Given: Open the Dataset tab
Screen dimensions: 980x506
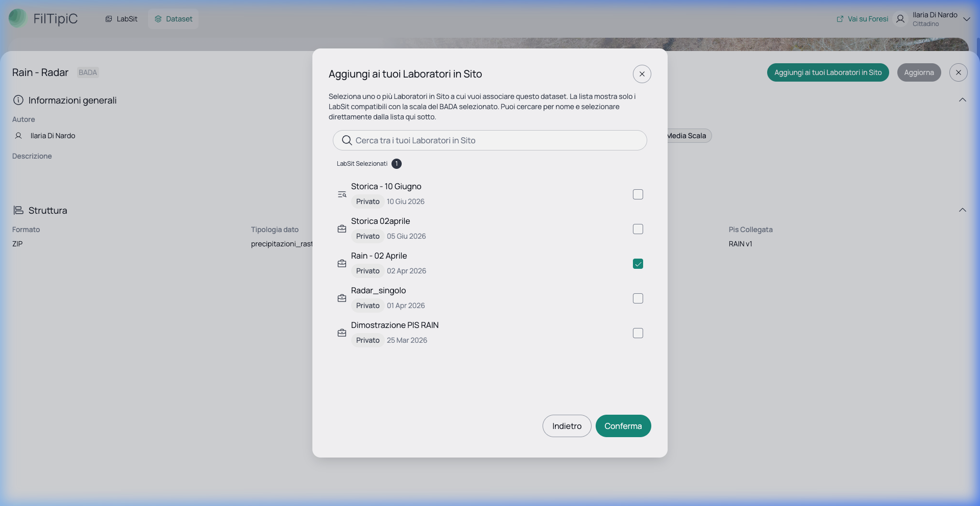Looking at the screenshot, I should (174, 19).
